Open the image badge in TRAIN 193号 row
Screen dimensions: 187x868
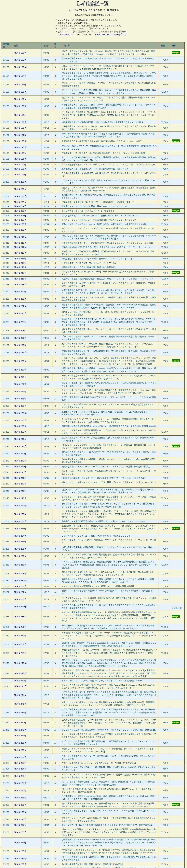tap(176, 141)
